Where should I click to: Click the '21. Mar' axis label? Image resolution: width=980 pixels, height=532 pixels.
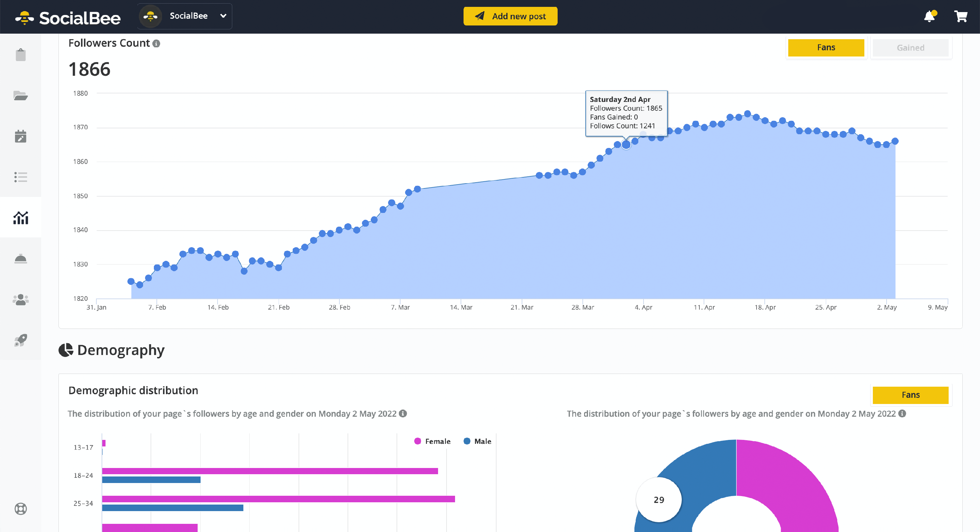click(x=522, y=307)
